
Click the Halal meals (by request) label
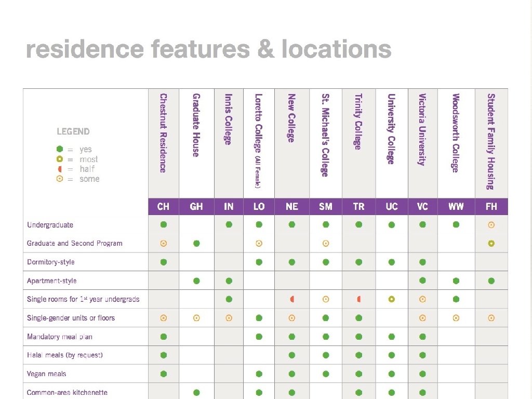(65, 355)
